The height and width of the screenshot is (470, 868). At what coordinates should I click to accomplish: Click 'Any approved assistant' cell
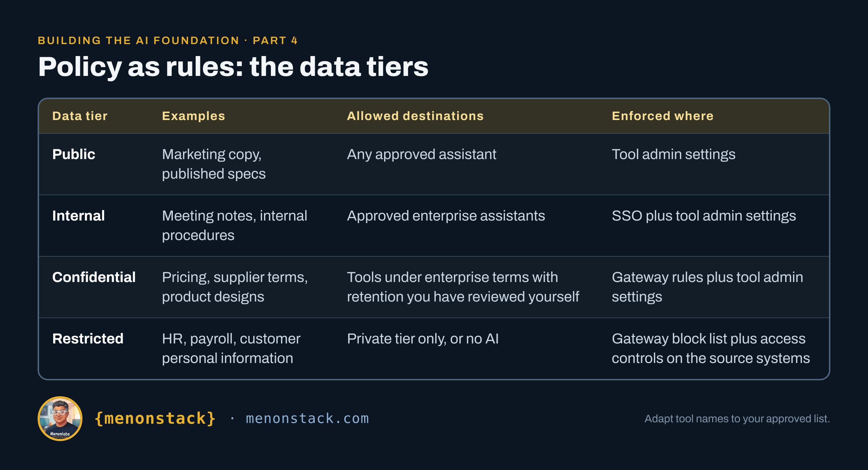pos(422,154)
